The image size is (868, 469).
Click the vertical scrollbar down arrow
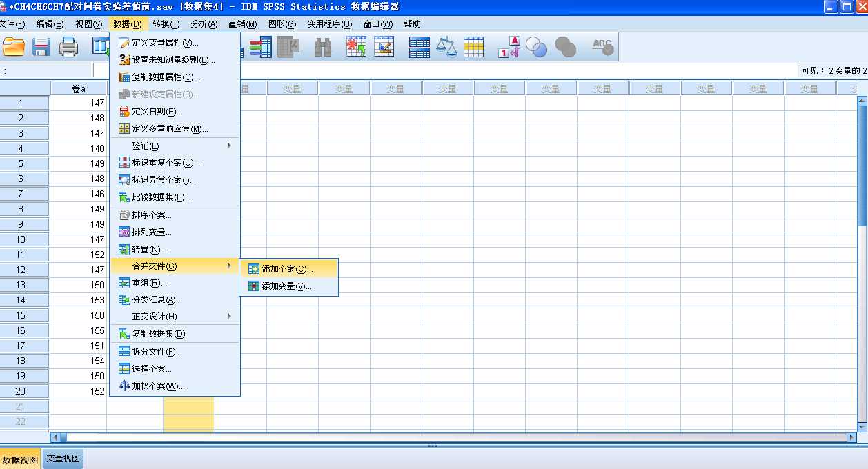click(x=862, y=427)
